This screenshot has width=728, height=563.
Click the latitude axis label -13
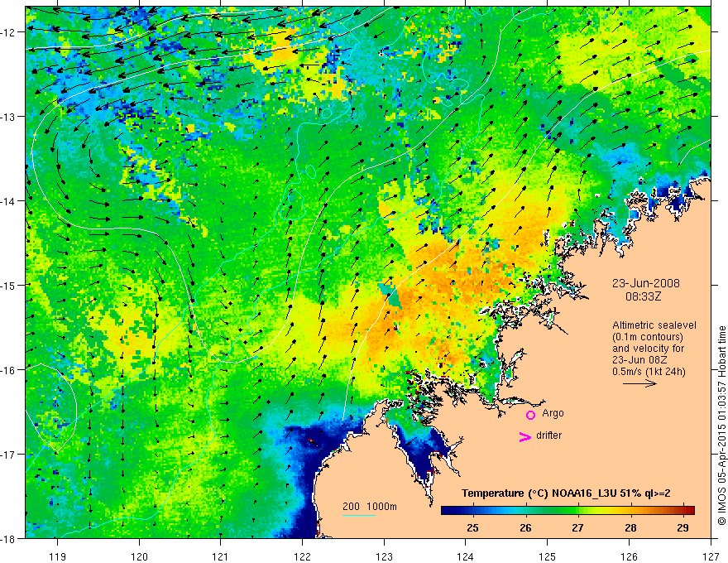click(x=8, y=117)
